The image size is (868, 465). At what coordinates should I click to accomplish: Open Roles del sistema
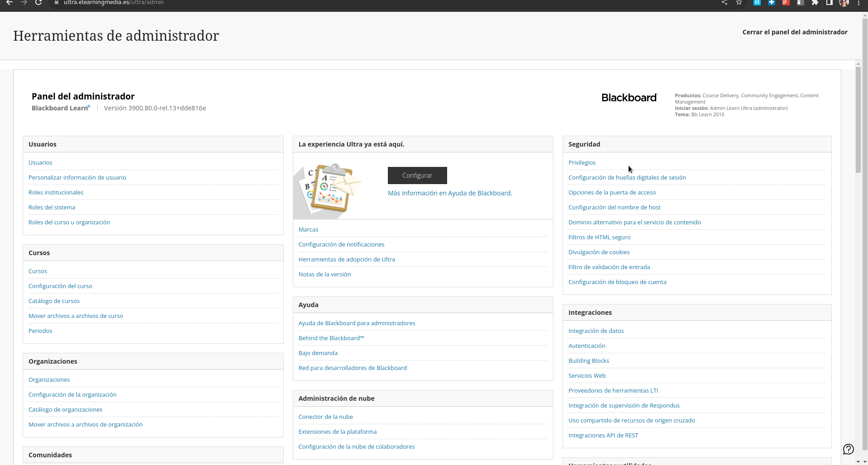click(52, 208)
